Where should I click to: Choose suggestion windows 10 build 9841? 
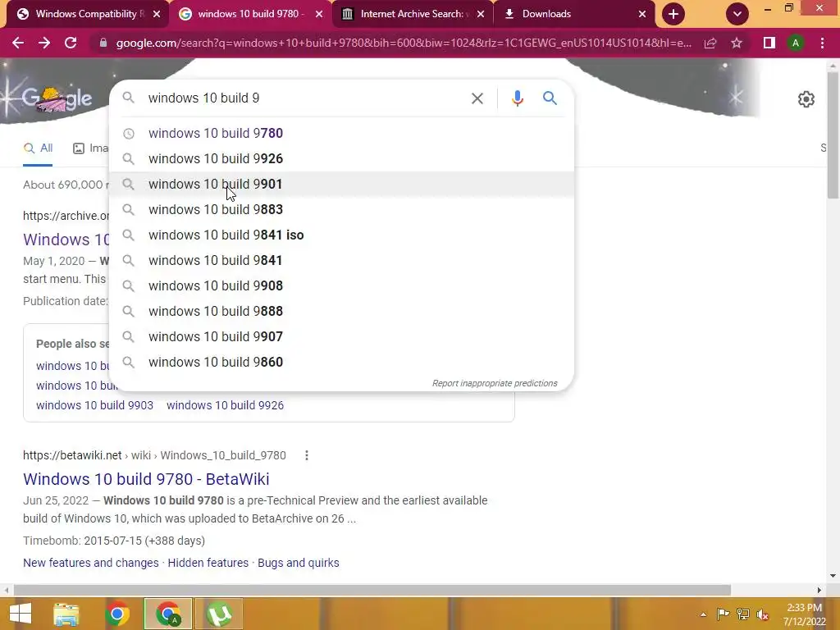coord(341,260)
